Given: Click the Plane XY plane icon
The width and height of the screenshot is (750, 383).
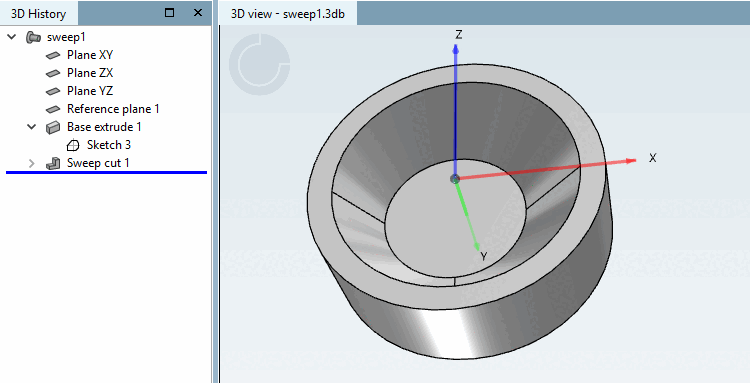Looking at the screenshot, I should pyautogui.click(x=53, y=55).
